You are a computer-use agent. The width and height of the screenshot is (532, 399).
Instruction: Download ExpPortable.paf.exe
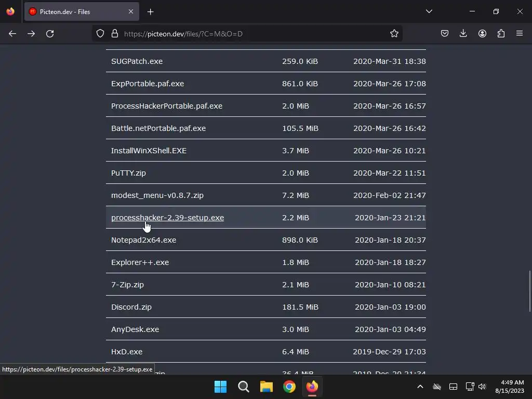point(148,84)
